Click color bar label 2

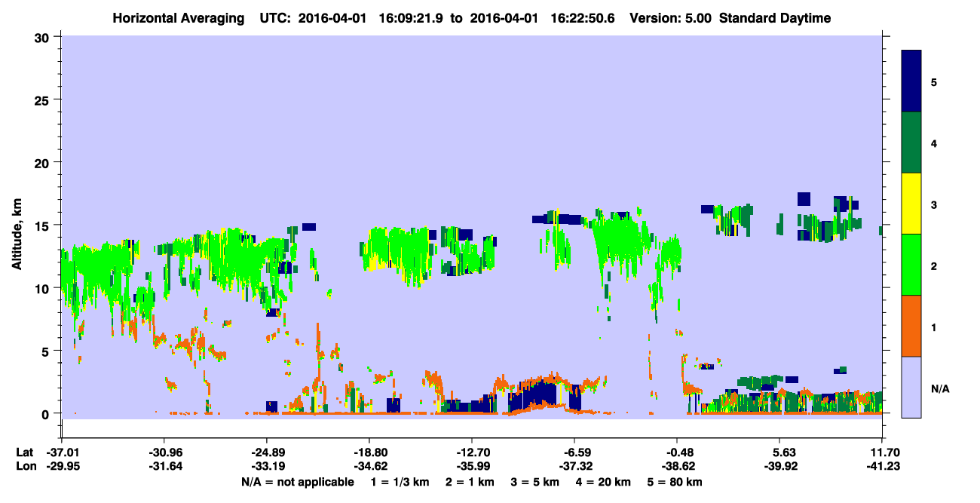coord(934,265)
